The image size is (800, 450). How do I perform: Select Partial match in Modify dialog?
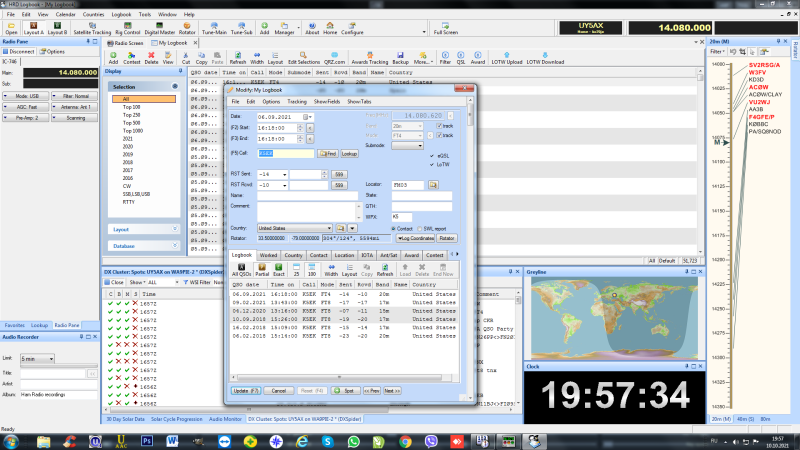[262, 270]
